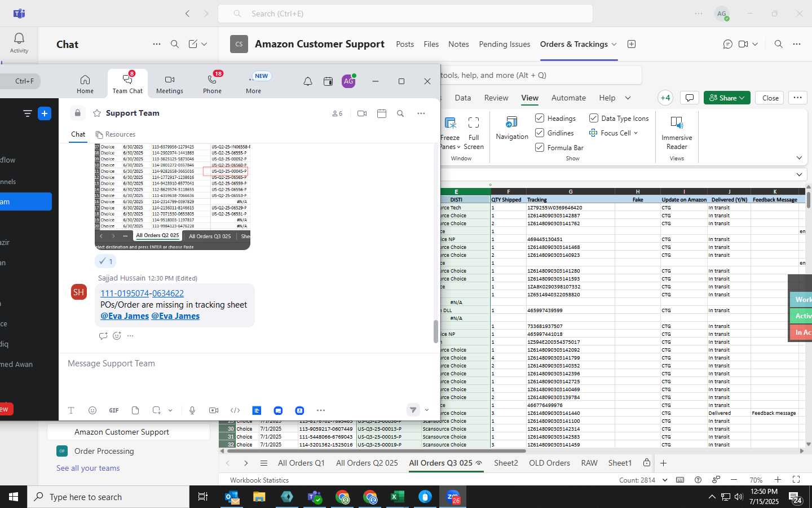The image size is (812, 508).
Task: Open Zoom notifications bell
Action: [308, 81]
